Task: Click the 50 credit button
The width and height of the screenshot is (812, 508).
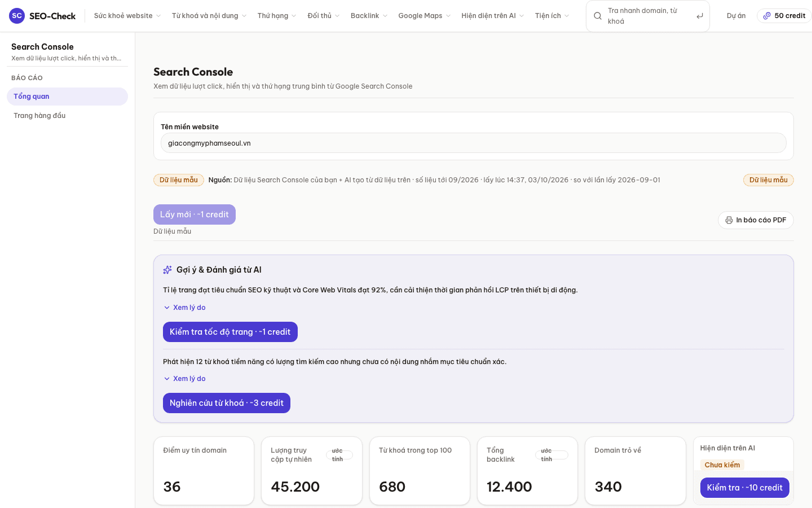Action: coord(784,16)
